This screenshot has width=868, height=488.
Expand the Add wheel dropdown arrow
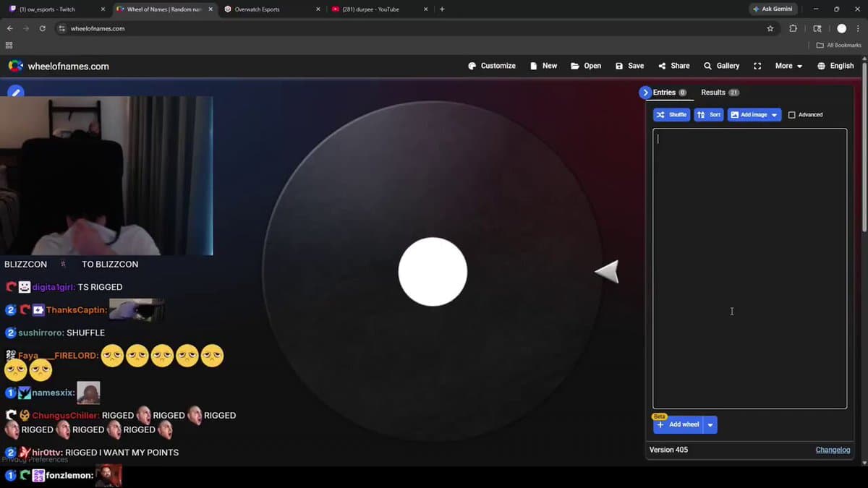point(710,425)
